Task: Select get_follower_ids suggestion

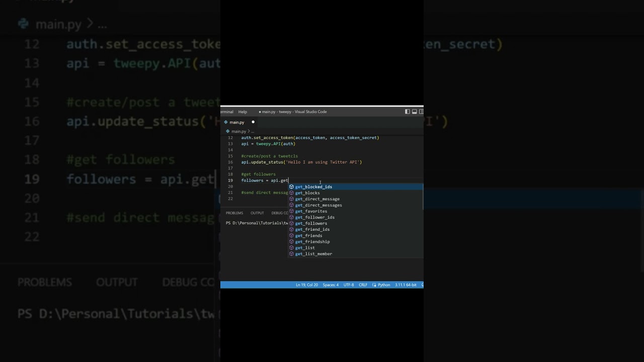Action: 355,217
